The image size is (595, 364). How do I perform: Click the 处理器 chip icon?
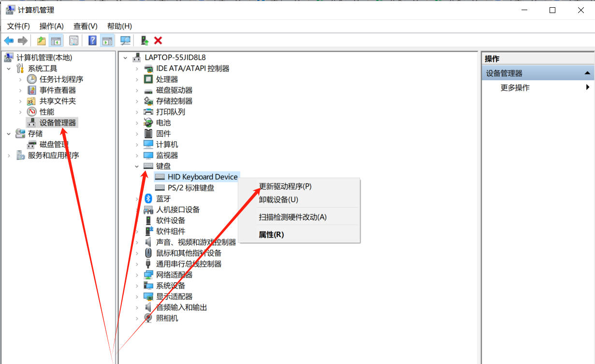(148, 79)
